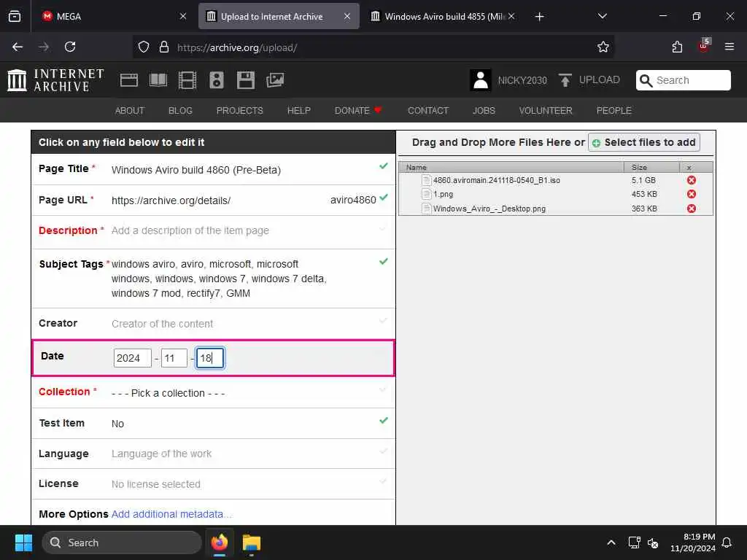The width and height of the screenshot is (747, 560).
Task: Open Firefox extensions puzzle icon
Action: [677, 47]
